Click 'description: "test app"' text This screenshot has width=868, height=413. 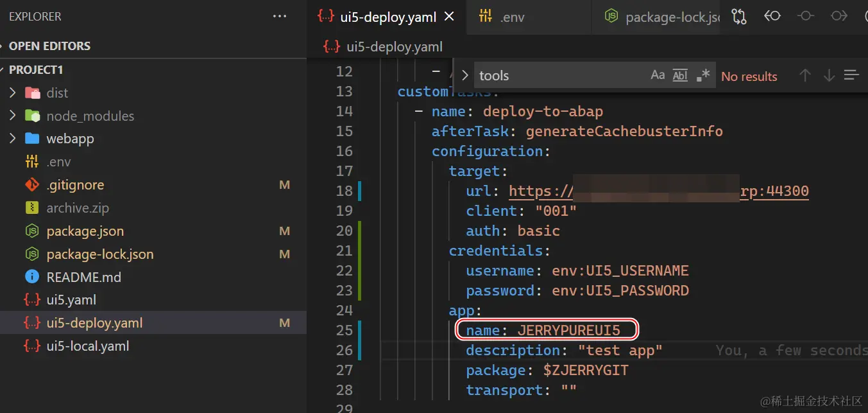[x=564, y=350]
